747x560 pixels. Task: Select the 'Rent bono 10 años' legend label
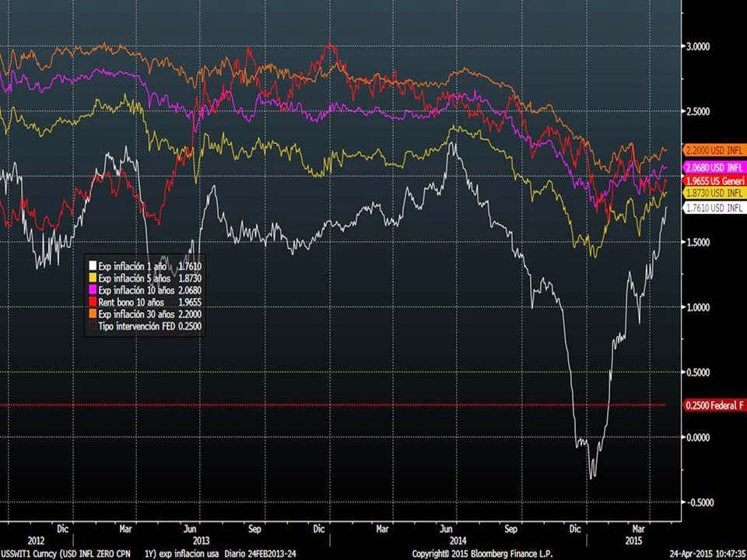[x=131, y=302]
